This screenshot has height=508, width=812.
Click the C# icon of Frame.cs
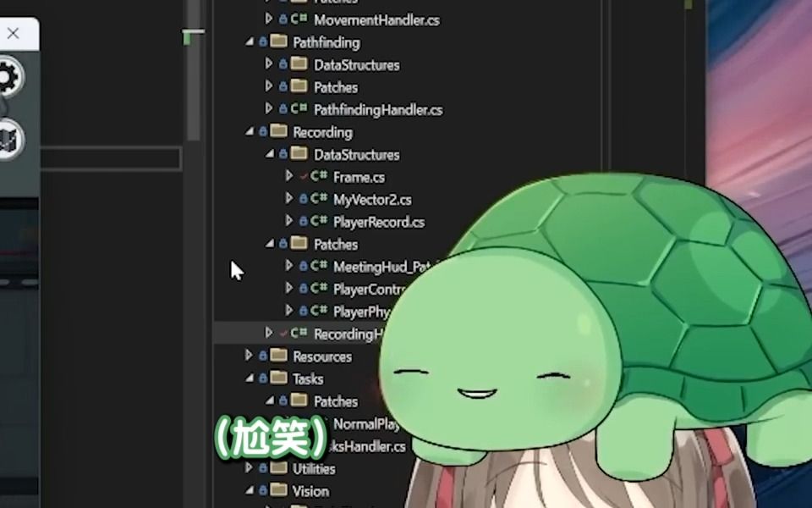(319, 177)
